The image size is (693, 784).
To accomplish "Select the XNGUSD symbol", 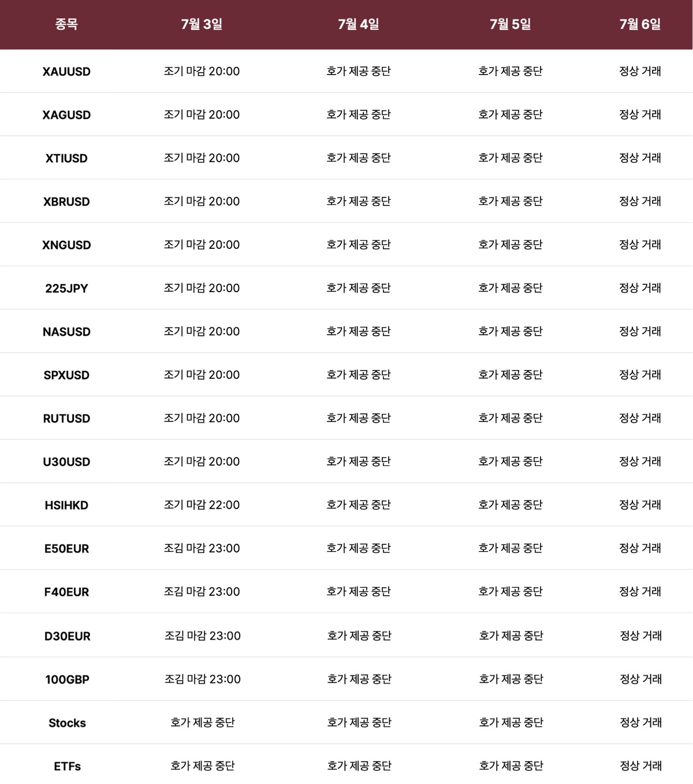I will point(66,245).
